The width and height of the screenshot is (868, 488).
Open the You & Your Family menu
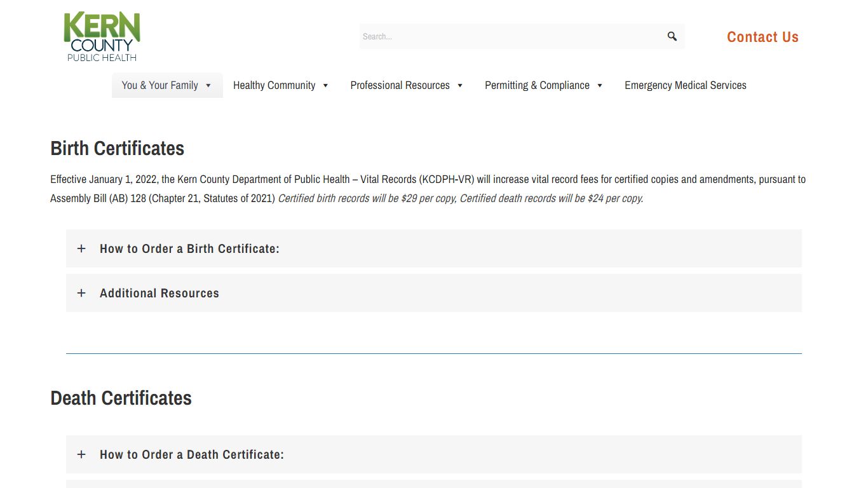pos(167,85)
